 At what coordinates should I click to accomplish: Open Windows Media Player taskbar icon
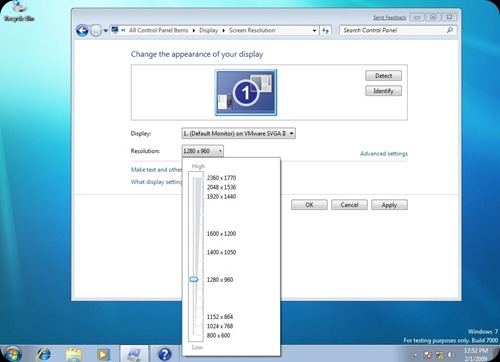(103, 354)
